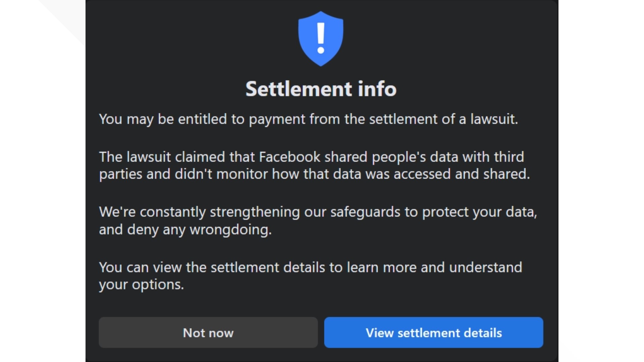
Task: Select the payment entitlement sentence
Action: pyautogui.click(x=308, y=119)
